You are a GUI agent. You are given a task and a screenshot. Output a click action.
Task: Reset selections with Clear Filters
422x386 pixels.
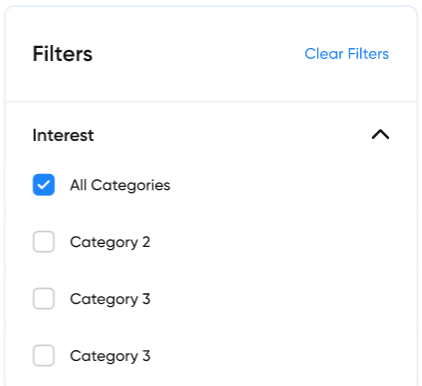[347, 54]
